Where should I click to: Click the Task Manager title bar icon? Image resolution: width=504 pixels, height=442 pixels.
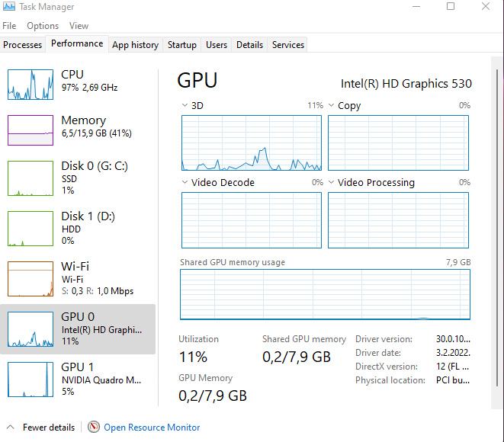9,7
